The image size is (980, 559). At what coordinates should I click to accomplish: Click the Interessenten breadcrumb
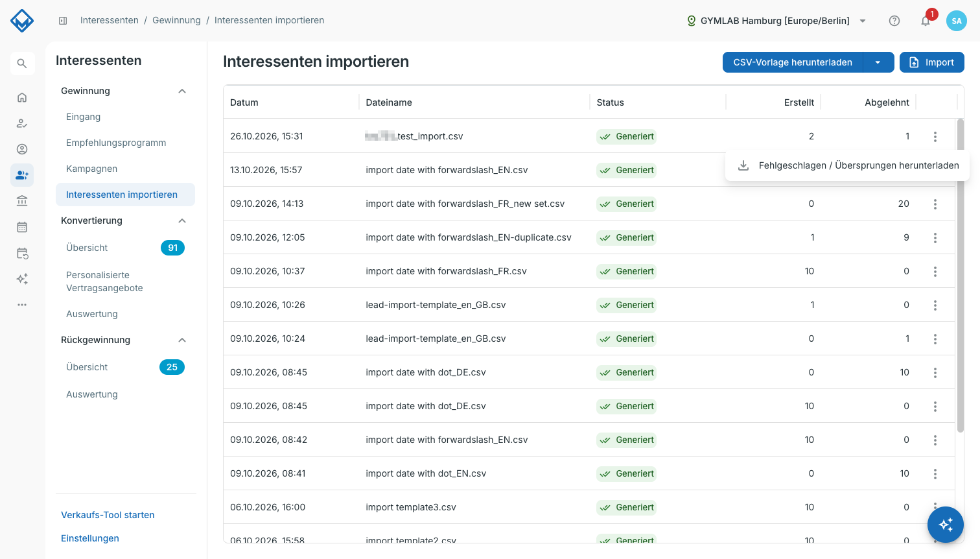110,20
